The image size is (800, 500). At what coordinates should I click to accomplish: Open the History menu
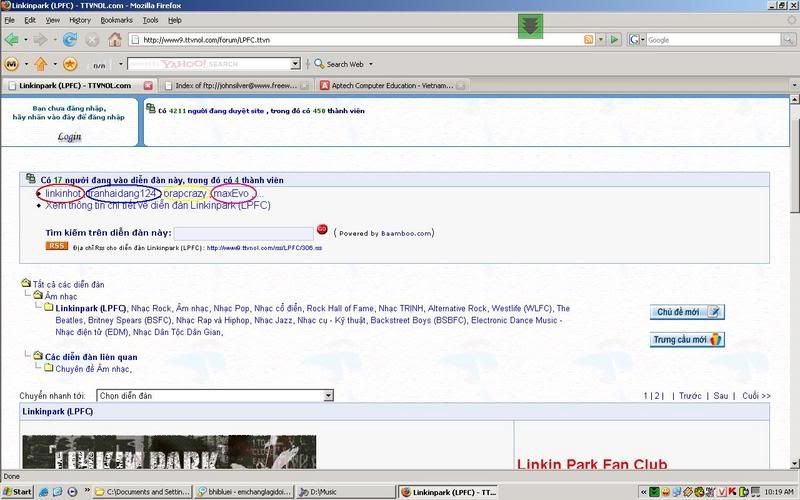[x=80, y=20]
